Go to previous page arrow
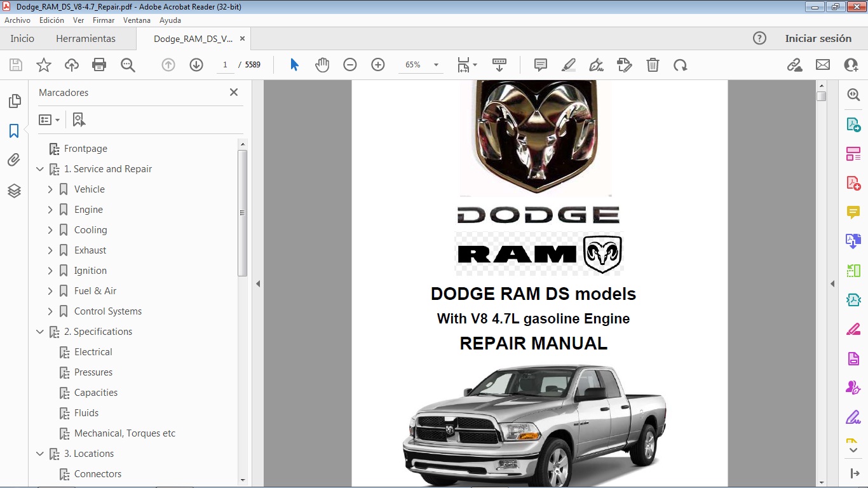Image resolution: width=868 pixels, height=488 pixels. [168, 65]
